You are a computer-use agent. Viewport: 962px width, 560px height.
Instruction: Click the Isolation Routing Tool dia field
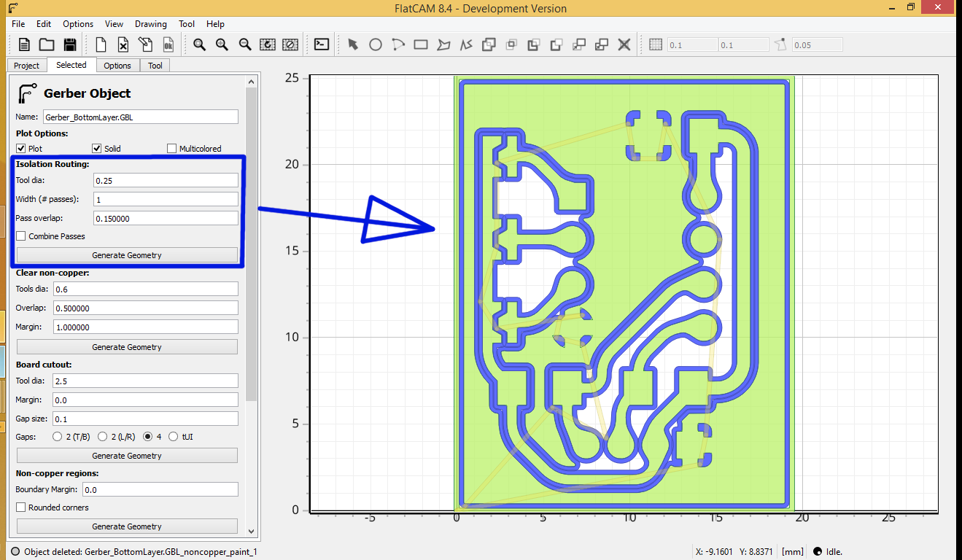point(166,180)
